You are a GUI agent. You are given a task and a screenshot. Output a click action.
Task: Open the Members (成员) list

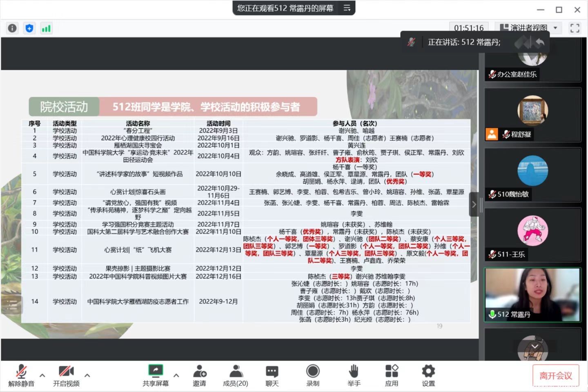pyautogui.click(x=235, y=375)
